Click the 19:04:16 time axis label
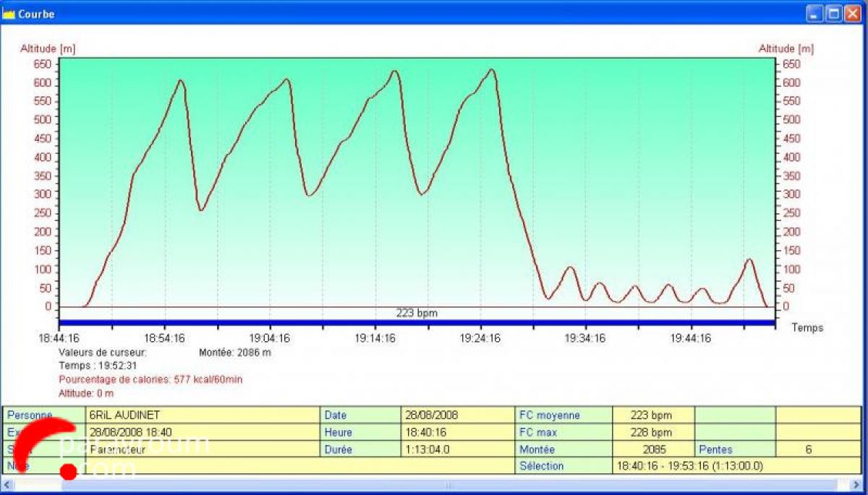This screenshot has height=495, width=868. (270, 338)
